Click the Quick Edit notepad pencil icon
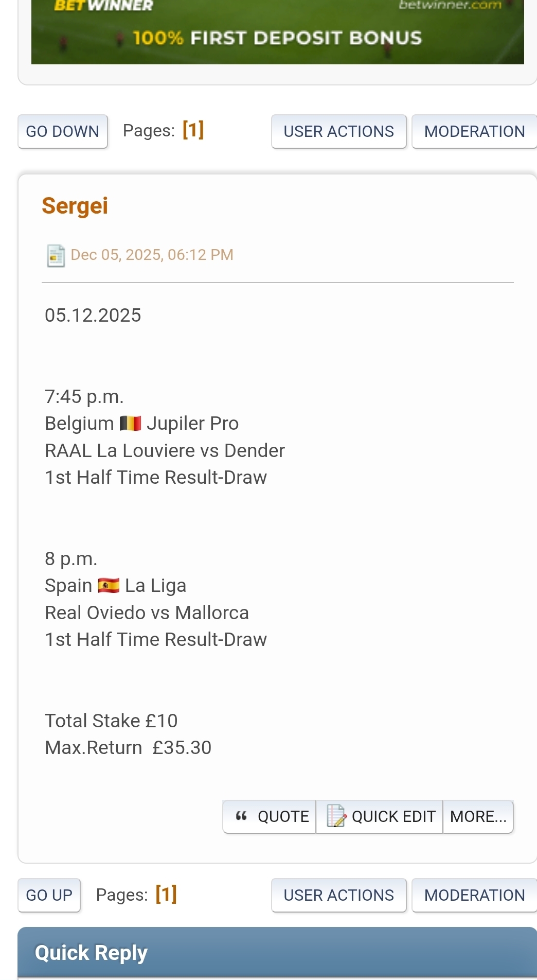 point(336,816)
